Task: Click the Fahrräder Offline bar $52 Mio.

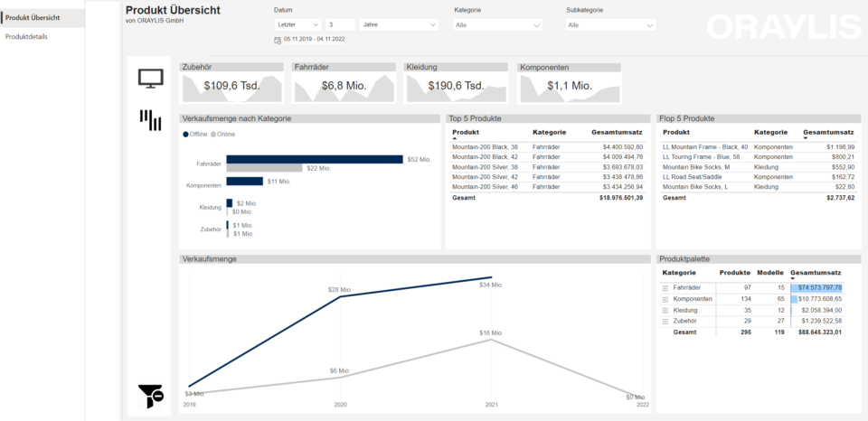Action: (x=315, y=159)
